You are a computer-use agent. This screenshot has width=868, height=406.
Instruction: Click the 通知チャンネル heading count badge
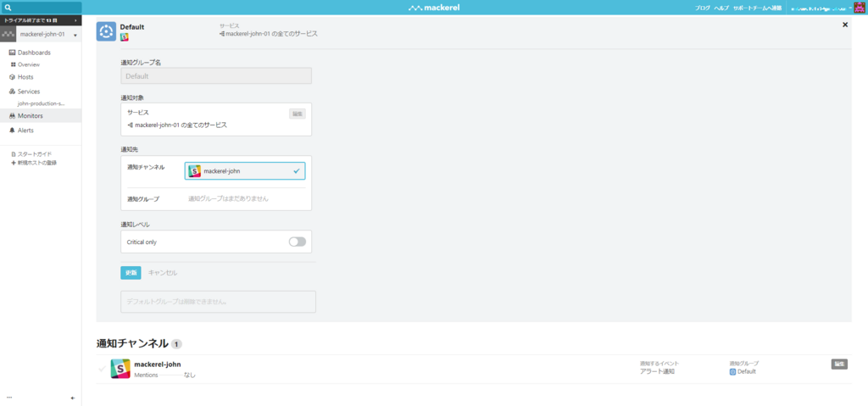[x=176, y=344]
